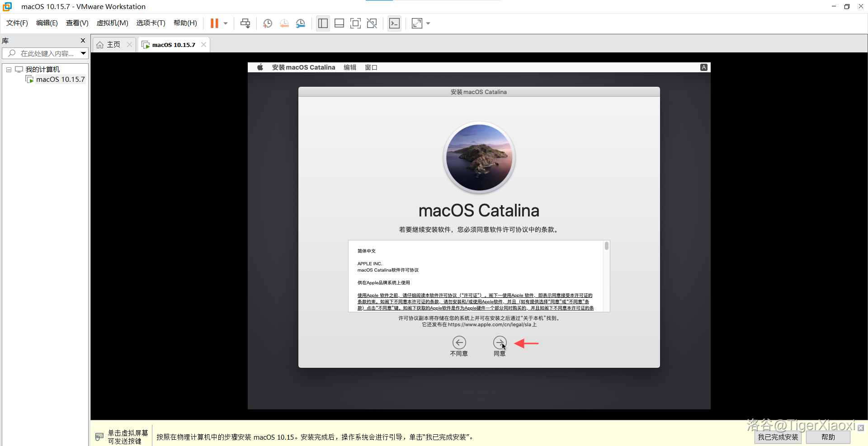Click the 我已完成安装 button

(x=778, y=437)
